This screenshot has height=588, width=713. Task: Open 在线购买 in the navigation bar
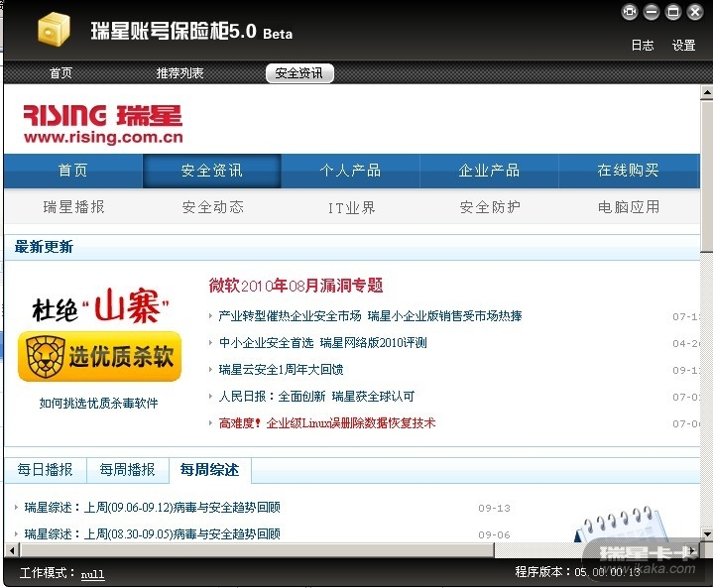coord(628,171)
